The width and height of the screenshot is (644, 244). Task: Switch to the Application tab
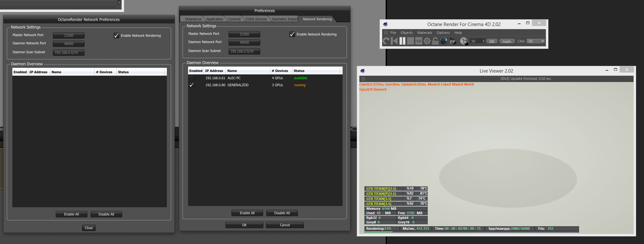(x=215, y=19)
